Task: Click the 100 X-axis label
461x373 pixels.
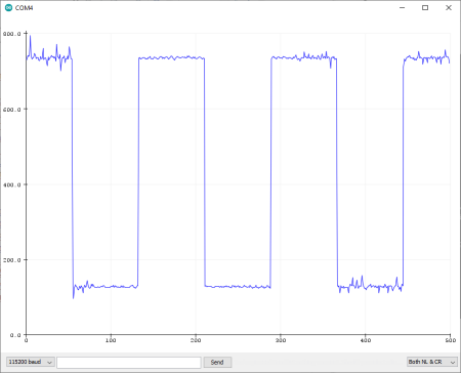Action: click(111, 340)
